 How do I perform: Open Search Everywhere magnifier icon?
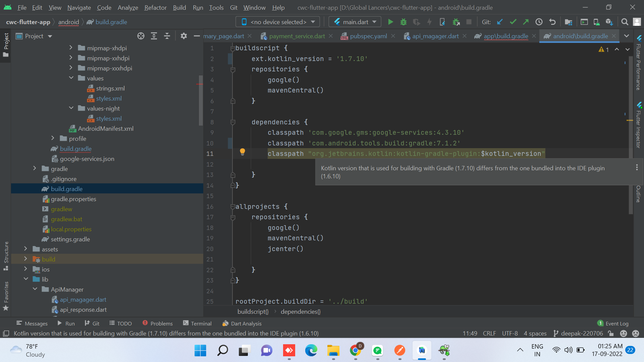tap(625, 22)
